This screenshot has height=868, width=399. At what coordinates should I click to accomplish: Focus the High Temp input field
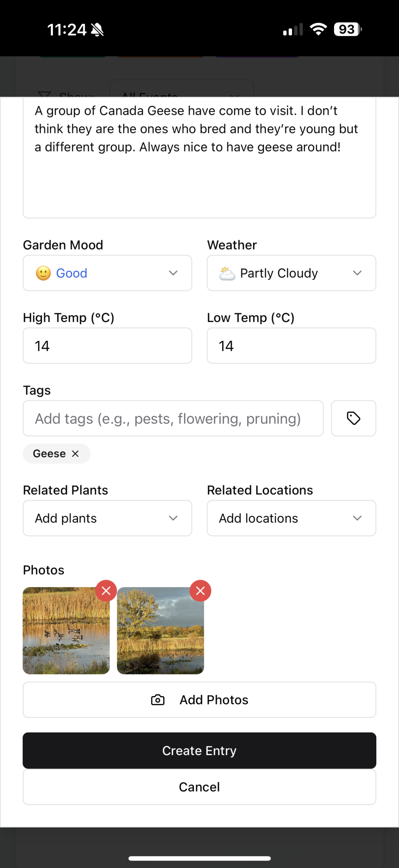pyautogui.click(x=107, y=346)
